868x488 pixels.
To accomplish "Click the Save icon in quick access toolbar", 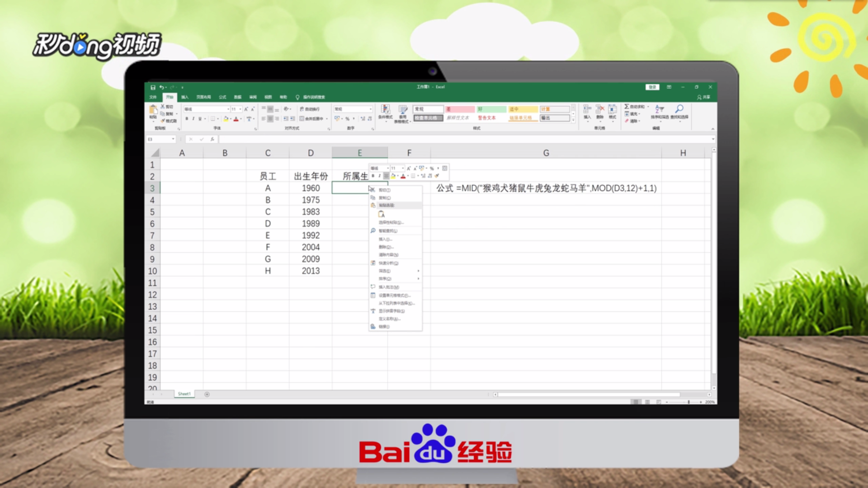I will pyautogui.click(x=153, y=87).
